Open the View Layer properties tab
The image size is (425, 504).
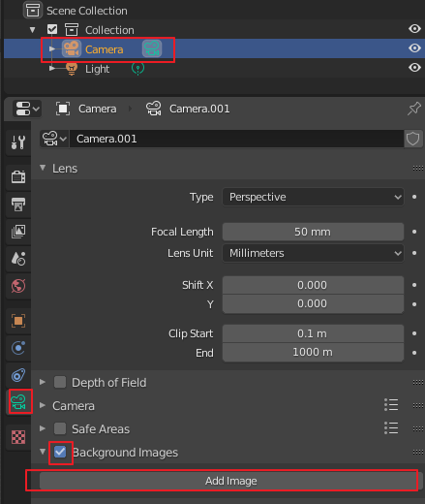point(18,232)
